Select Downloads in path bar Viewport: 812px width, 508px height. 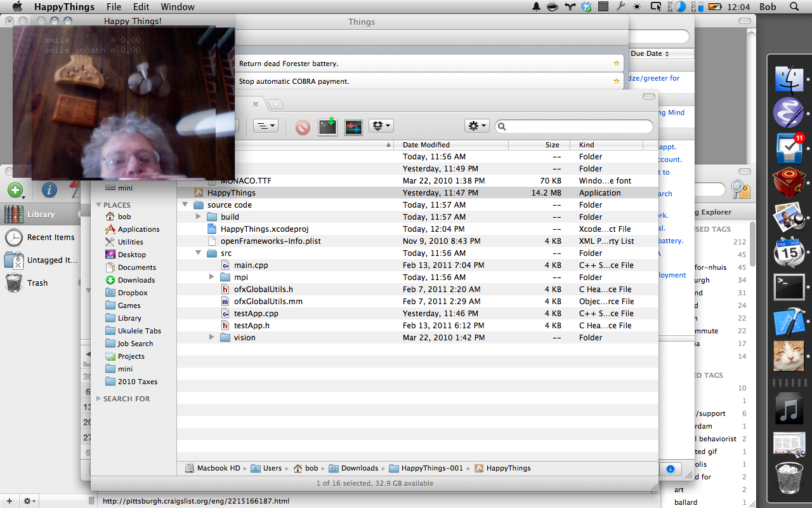click(x=359, y=468)
